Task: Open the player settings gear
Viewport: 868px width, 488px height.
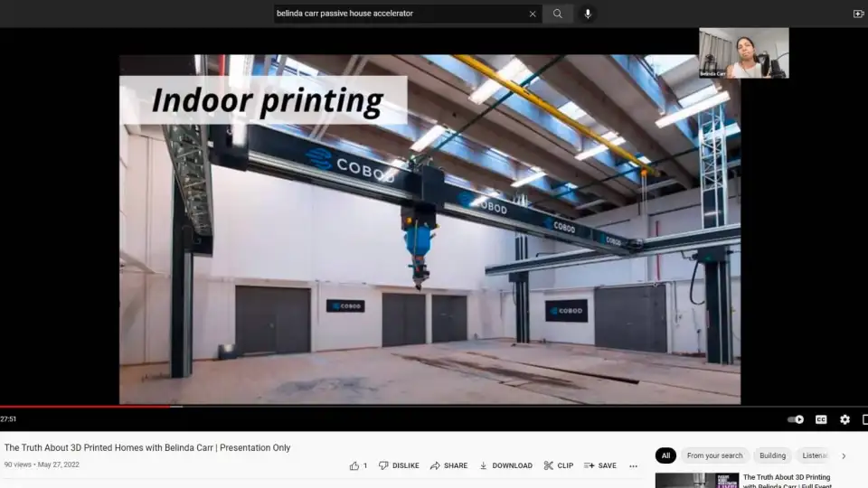Action: pyautogui.click(x=844, y=419)
